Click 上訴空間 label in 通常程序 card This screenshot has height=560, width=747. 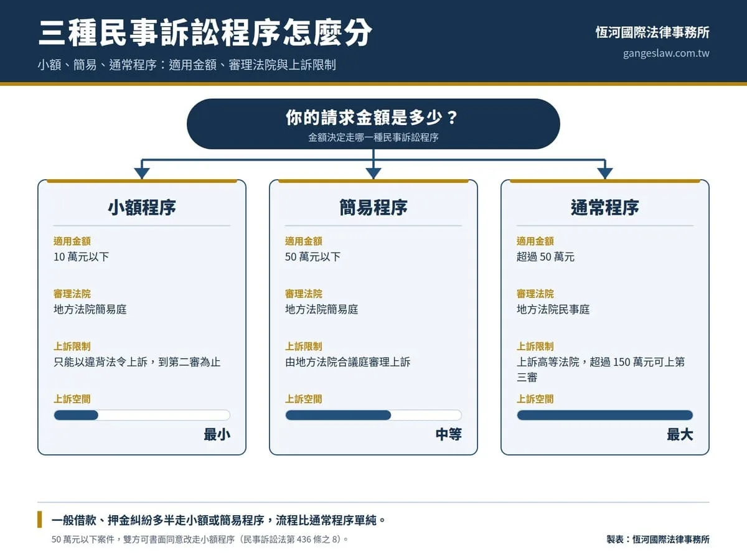pyautogui.click(x=535, y=399)
